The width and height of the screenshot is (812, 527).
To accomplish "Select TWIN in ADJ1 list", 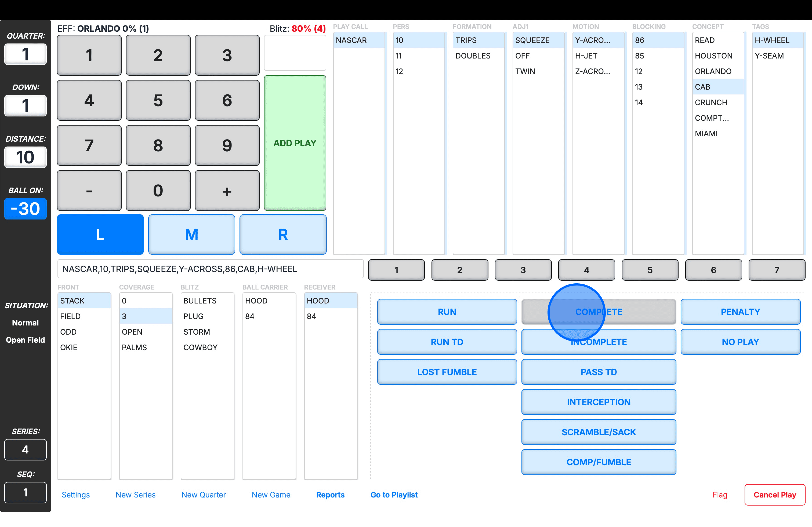I will pyautogui.click(x=538, y=71).
